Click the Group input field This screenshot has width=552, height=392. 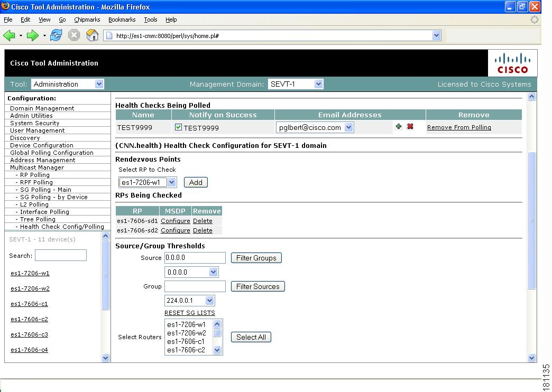pyautogui.click(x=195, y=286)
